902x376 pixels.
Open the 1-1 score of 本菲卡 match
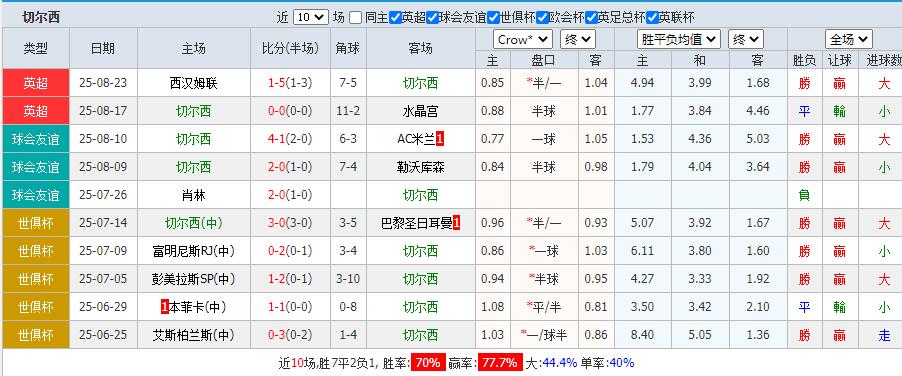coord(278,306)
